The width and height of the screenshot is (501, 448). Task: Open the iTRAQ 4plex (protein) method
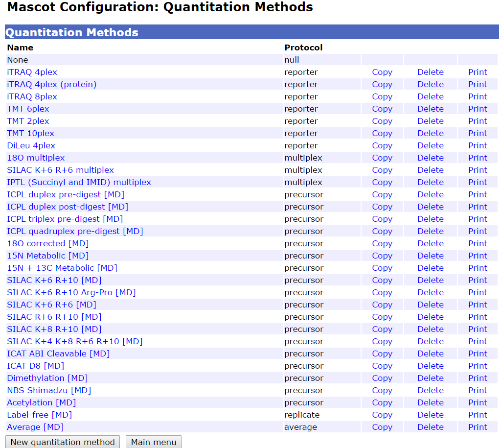tap(52, 84)
